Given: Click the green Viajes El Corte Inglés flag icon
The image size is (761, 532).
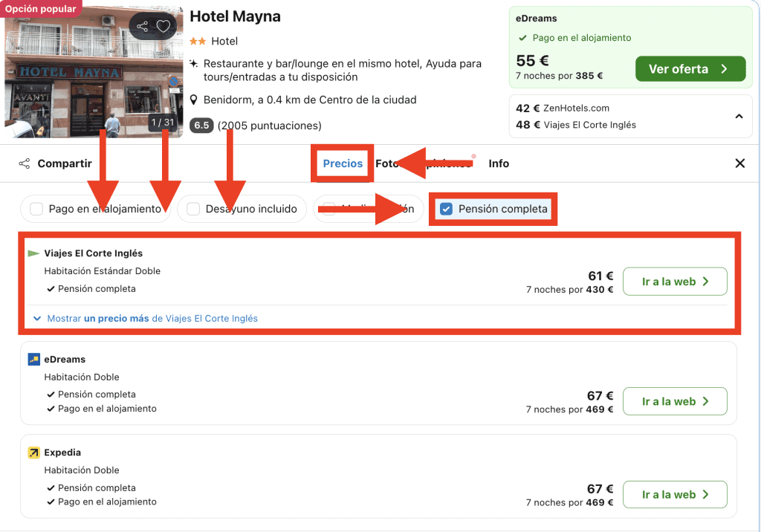Looking at the screenshot, I should click(33, 253).
